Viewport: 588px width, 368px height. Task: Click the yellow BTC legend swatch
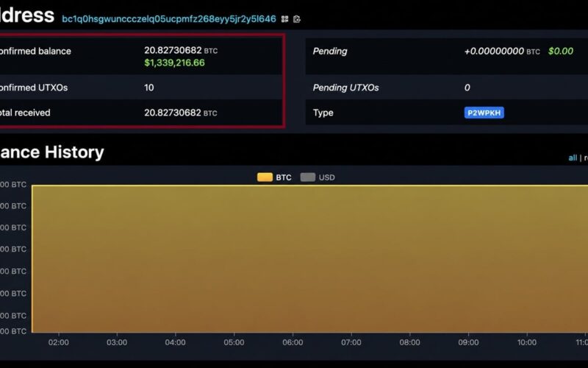point(265,177)
